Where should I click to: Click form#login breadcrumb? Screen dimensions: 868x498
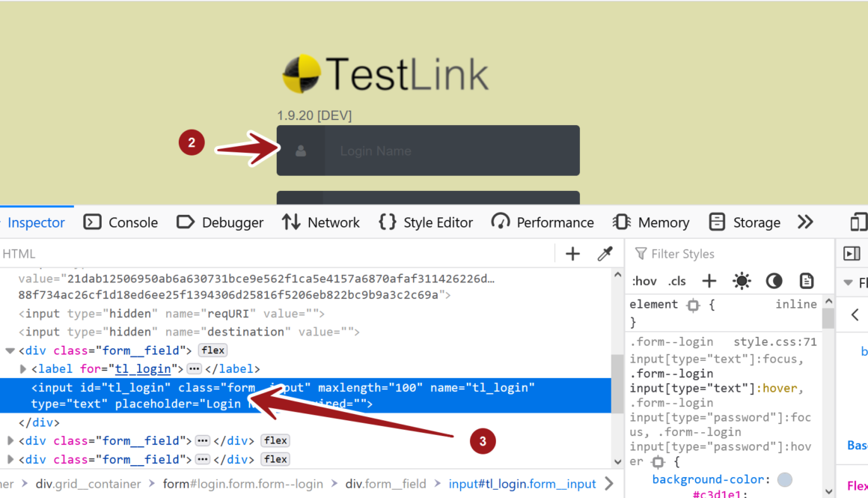click(242, 485)
